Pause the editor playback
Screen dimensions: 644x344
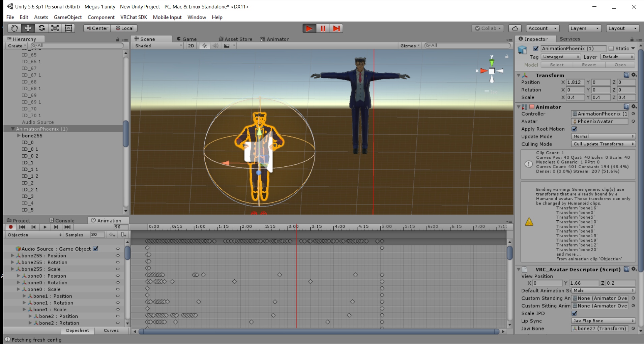tap(323, 28)
